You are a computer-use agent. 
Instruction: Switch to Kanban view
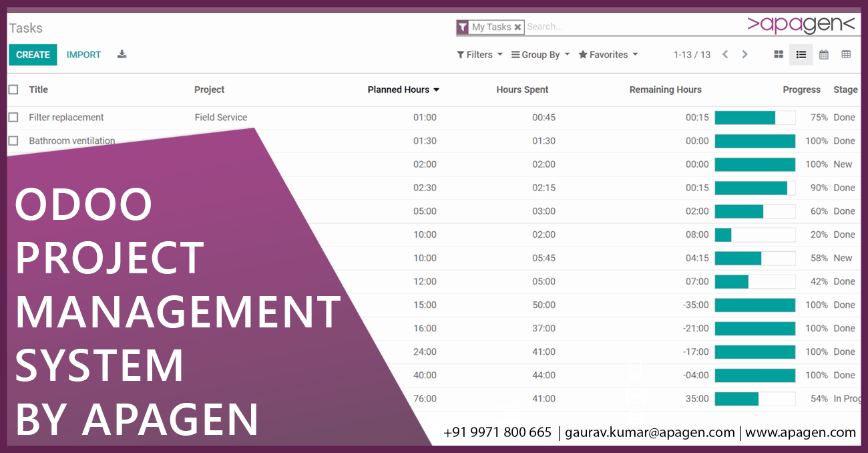[779, 54]
